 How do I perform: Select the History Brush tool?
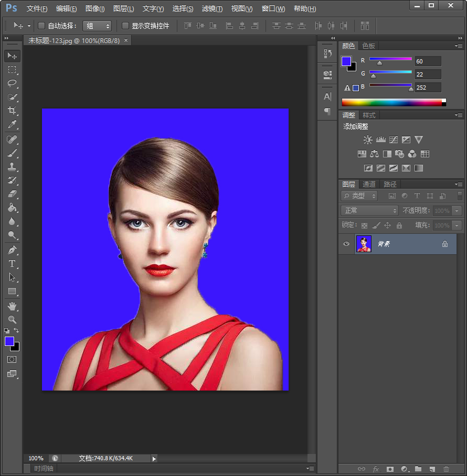12,180
